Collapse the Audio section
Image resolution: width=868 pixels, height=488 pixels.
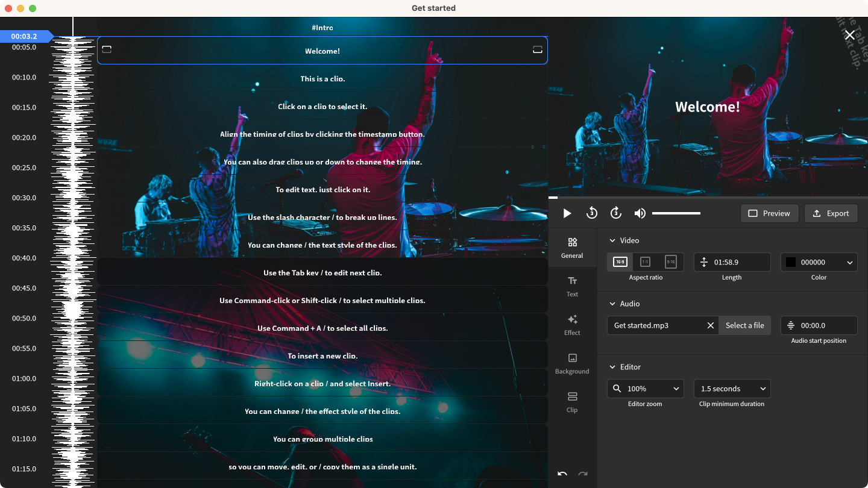tap(613, 304)
